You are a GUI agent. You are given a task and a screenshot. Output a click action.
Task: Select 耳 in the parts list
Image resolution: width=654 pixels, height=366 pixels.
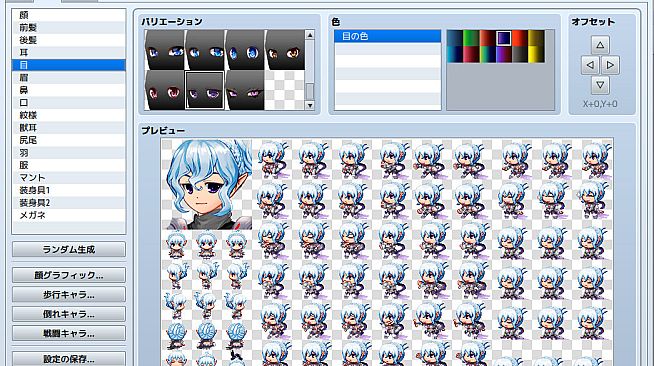pos(69,53)
